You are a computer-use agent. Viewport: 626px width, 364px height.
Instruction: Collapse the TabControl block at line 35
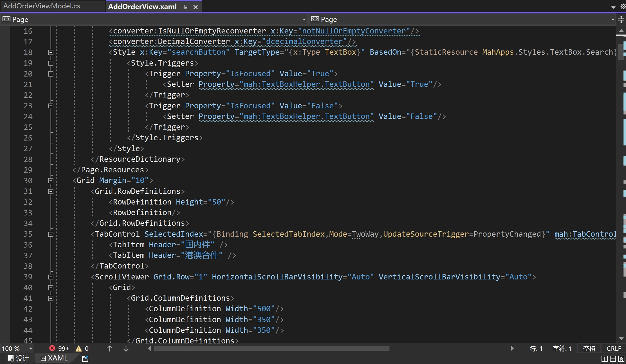(51, 234)
